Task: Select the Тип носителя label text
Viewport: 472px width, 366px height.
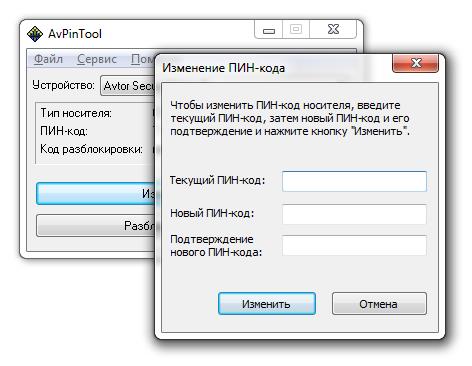Action: click(x=76, y=113)
